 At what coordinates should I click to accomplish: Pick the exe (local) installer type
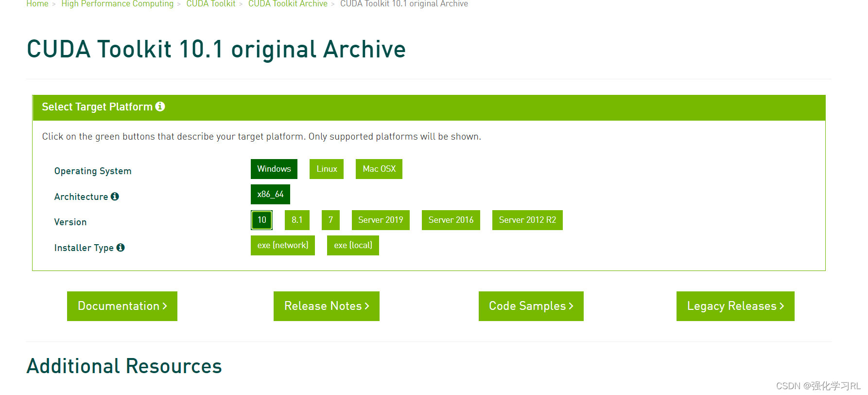point(353,245)
